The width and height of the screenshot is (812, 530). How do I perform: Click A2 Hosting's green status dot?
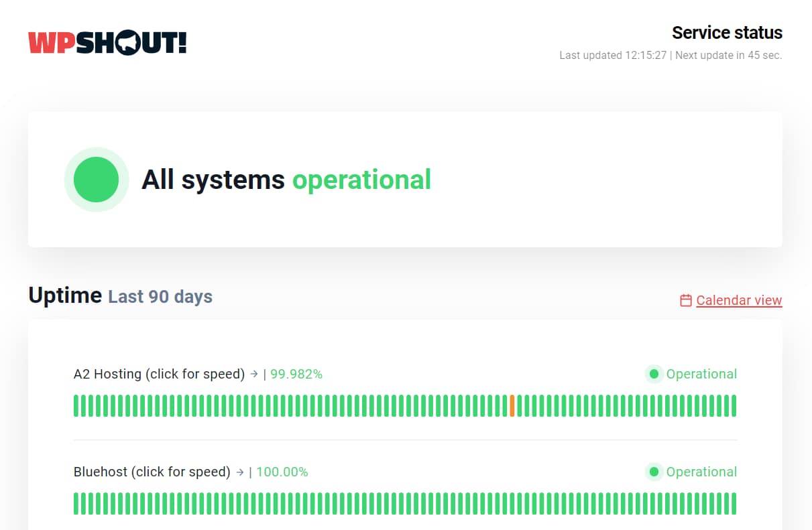(x=654, y=374)
